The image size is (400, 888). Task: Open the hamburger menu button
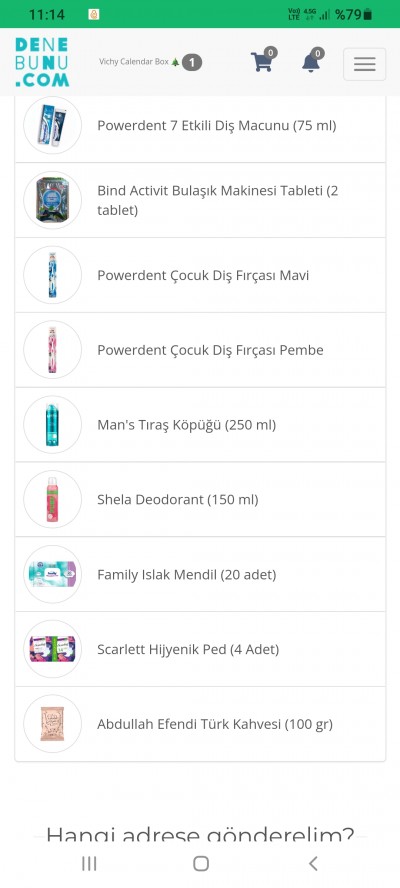click(x=364, y=64)
